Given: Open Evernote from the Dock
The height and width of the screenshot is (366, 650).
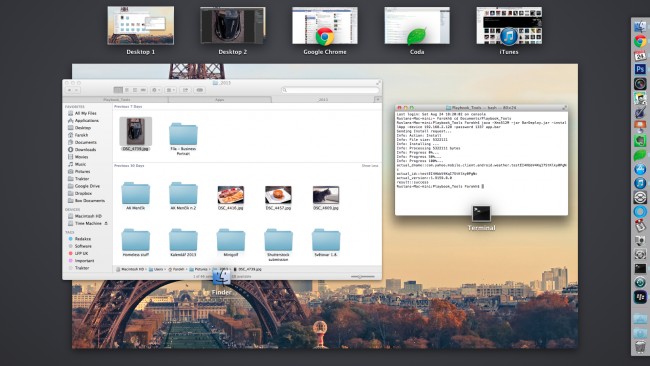Looking at the screenshot, I should pos(640,141).
